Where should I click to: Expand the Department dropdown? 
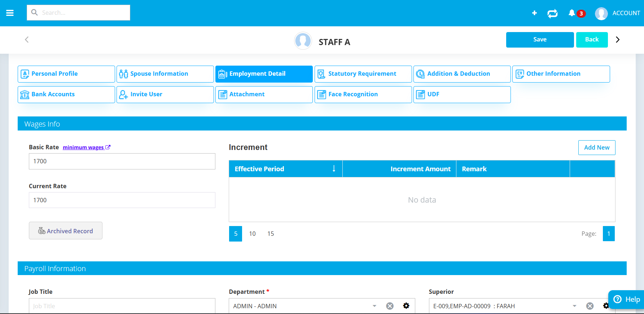pos(374,306)
